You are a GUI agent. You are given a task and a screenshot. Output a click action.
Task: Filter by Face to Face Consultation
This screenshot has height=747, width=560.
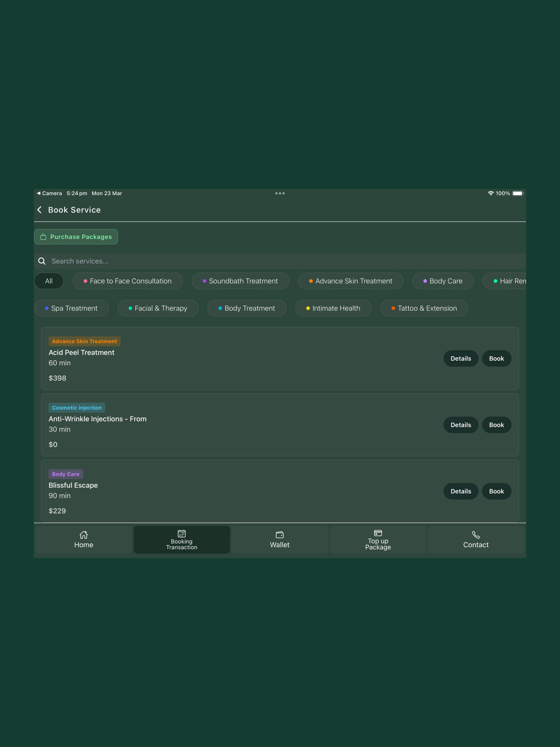coord(128,281)
